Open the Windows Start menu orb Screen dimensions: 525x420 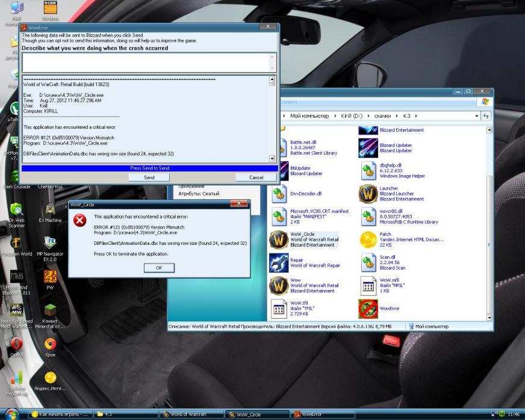pos(13,414)
